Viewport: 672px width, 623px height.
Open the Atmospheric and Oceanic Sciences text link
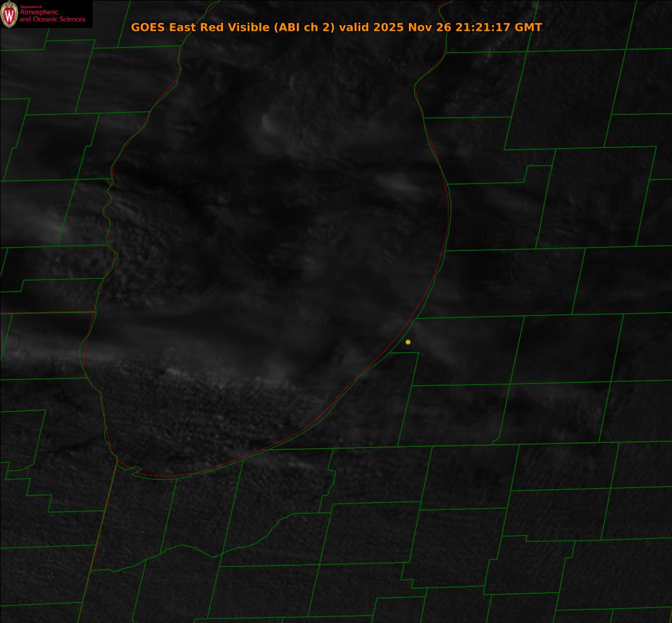tap(52, 17)
